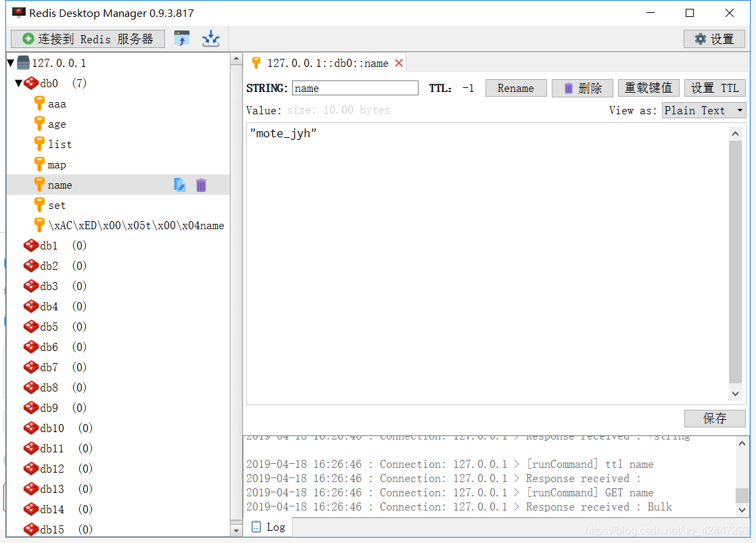Image resolution: width=756 pixels, height=543 pixels.
Task: Click the 保存 save button
Action: pyautogui.click(x=715, y=418)
